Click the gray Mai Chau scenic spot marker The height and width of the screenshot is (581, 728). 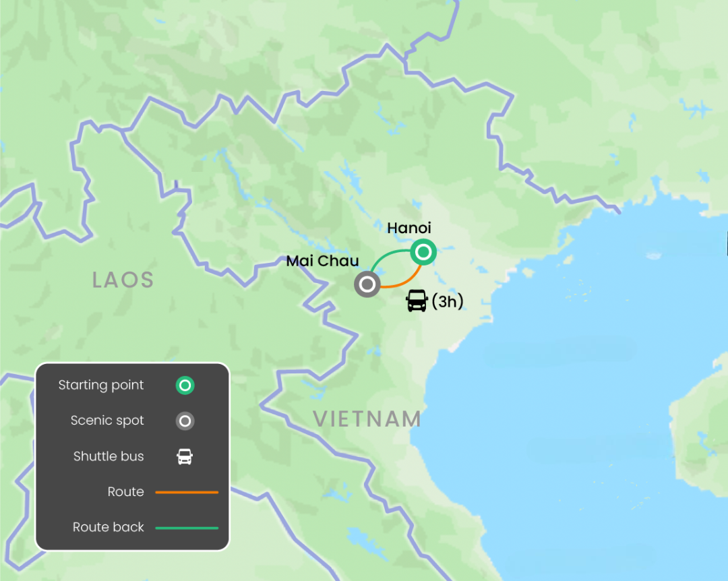point(367,284)
